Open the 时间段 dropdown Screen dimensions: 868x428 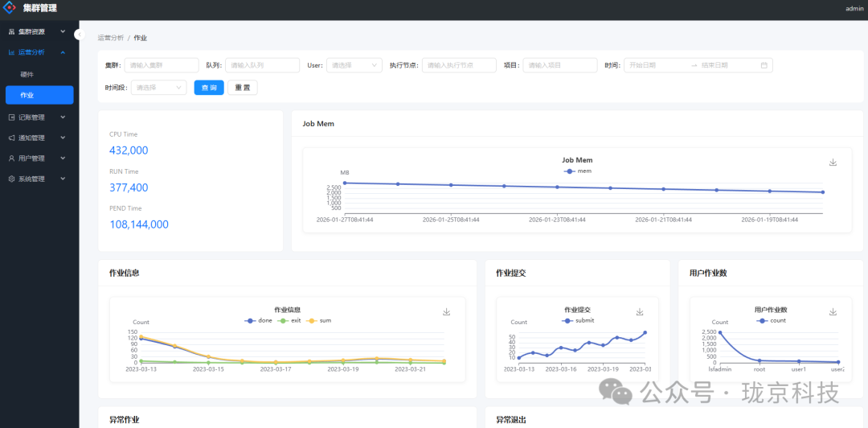click(x=159, y=88)
